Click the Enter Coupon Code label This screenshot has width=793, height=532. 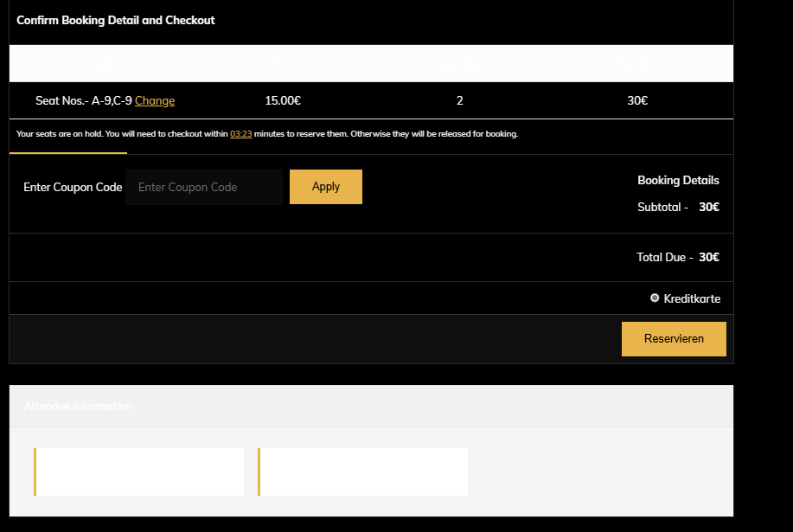73,187
